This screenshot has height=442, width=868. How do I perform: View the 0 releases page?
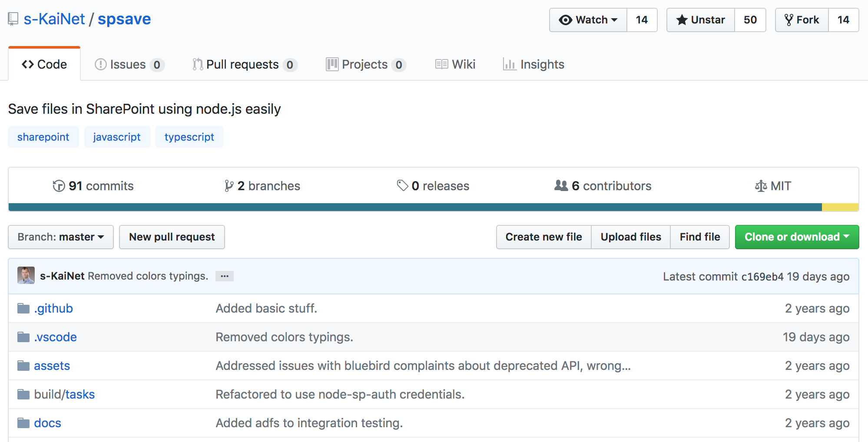tap(433, 186)
